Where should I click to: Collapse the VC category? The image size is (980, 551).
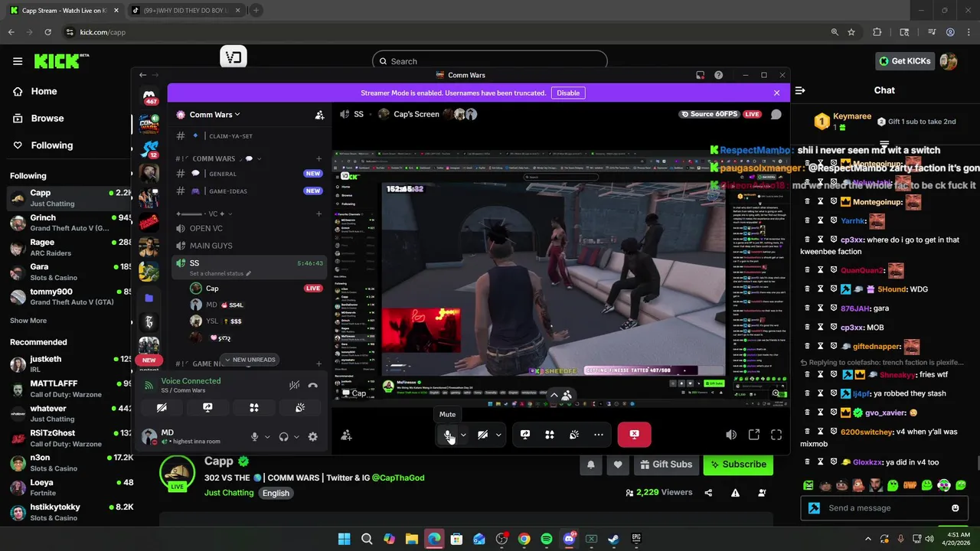(x=204, y=214)
